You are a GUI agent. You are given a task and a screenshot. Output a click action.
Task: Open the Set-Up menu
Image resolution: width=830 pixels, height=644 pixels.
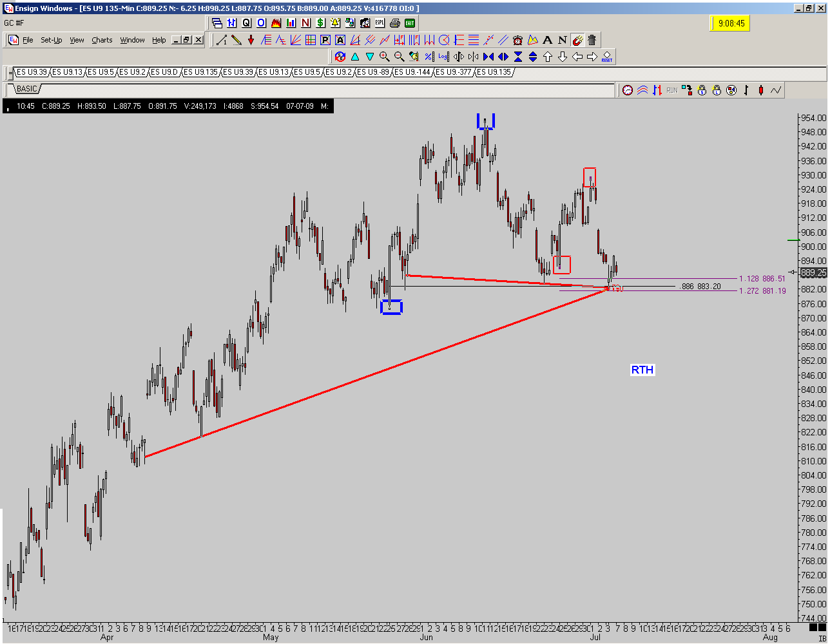pyautogui.click(x=51, y=40)
